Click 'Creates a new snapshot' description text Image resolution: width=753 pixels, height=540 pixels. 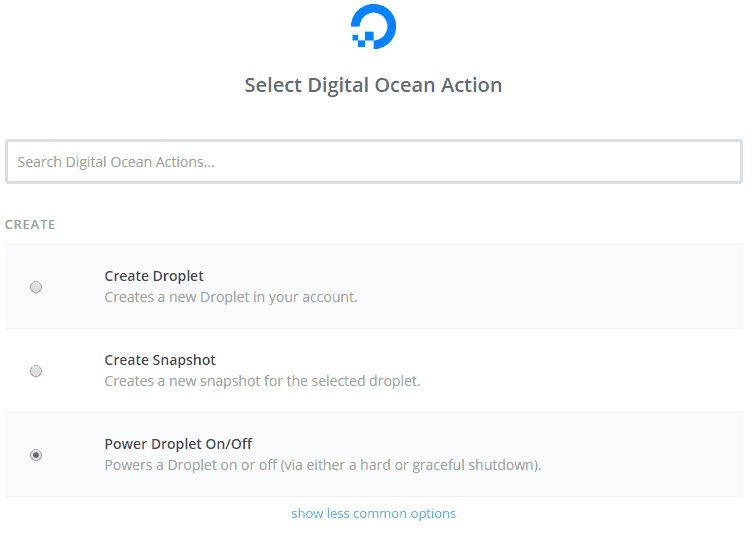262,381
